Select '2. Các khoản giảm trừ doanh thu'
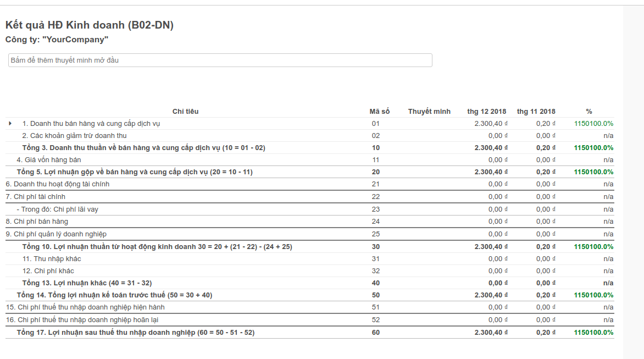 click(74, 136)
